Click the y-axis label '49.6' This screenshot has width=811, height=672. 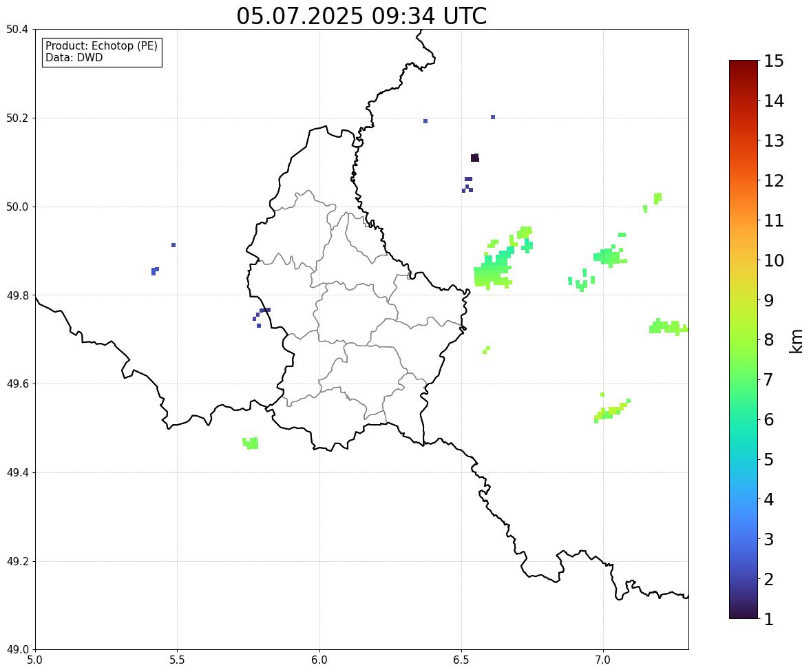[17, 384]
